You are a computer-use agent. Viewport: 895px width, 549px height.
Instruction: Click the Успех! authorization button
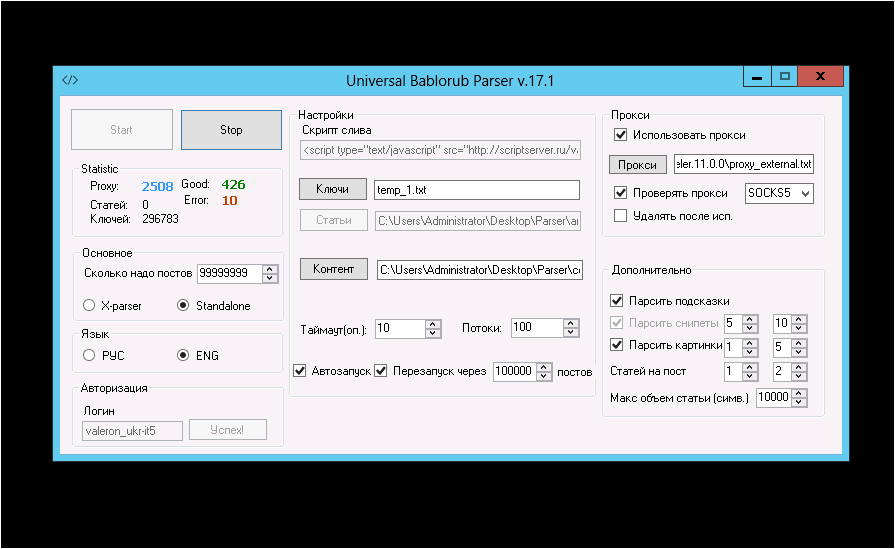227,430
